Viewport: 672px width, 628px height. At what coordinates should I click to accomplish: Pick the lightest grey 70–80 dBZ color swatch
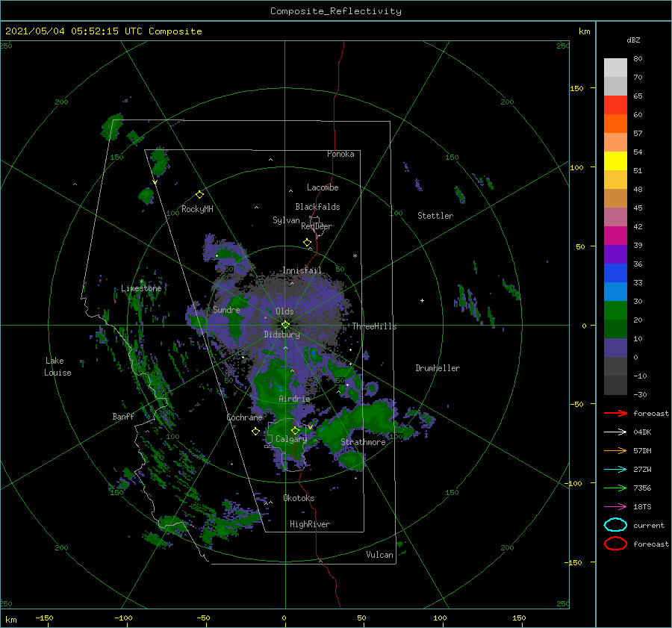tap(615, 68)
